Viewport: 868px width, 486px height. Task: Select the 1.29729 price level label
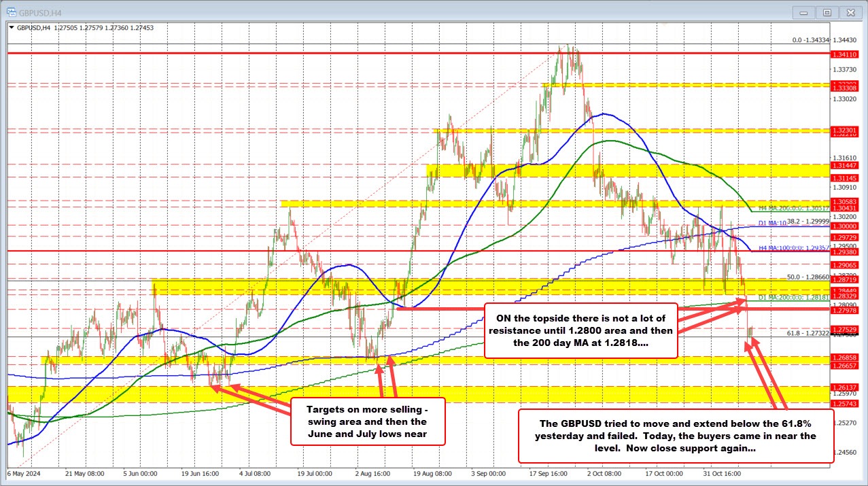(x=845, y=237)
